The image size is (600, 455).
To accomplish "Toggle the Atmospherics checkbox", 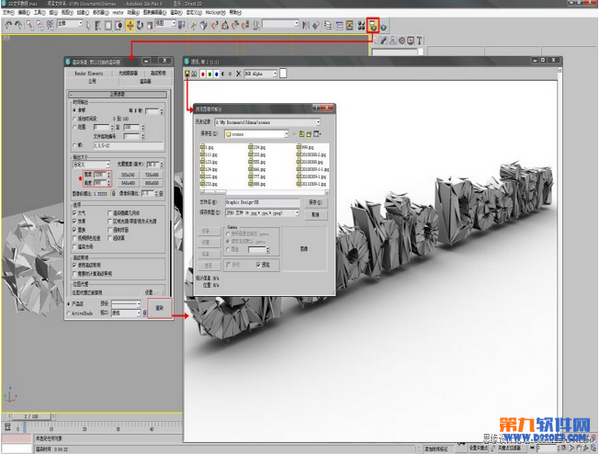I will (75, 213).
